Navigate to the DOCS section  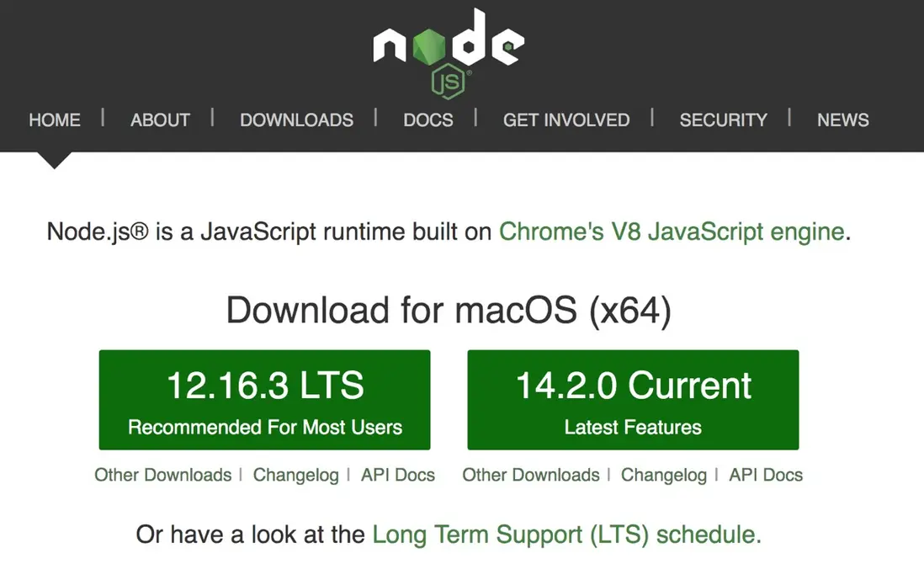pos(427,120)
